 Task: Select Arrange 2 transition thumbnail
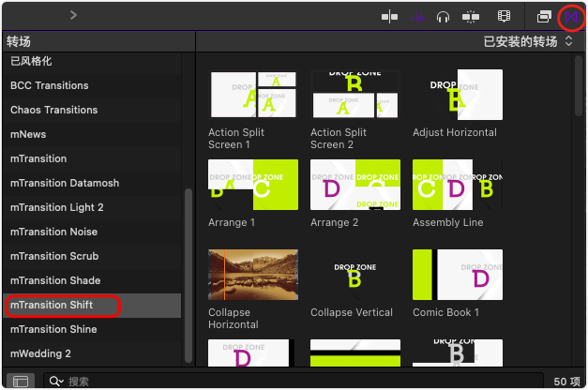[355, 185]
